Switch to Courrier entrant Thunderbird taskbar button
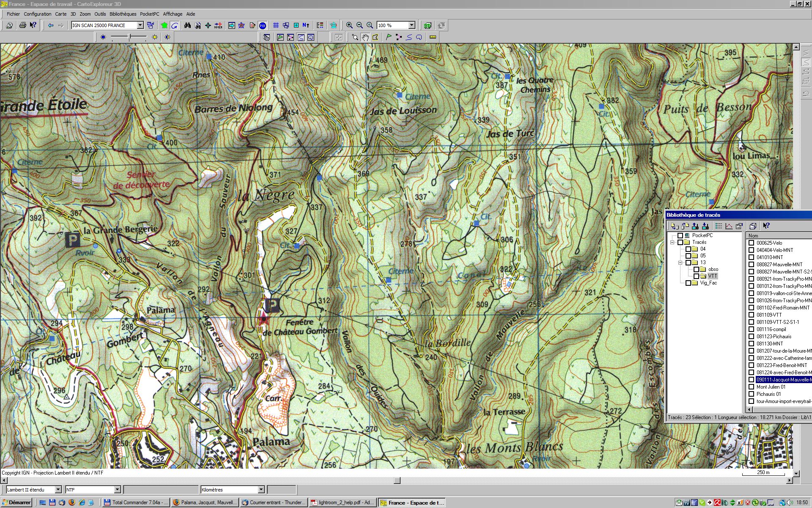The image size is (812, 508). pyautogui.click(x=273, y=502)
